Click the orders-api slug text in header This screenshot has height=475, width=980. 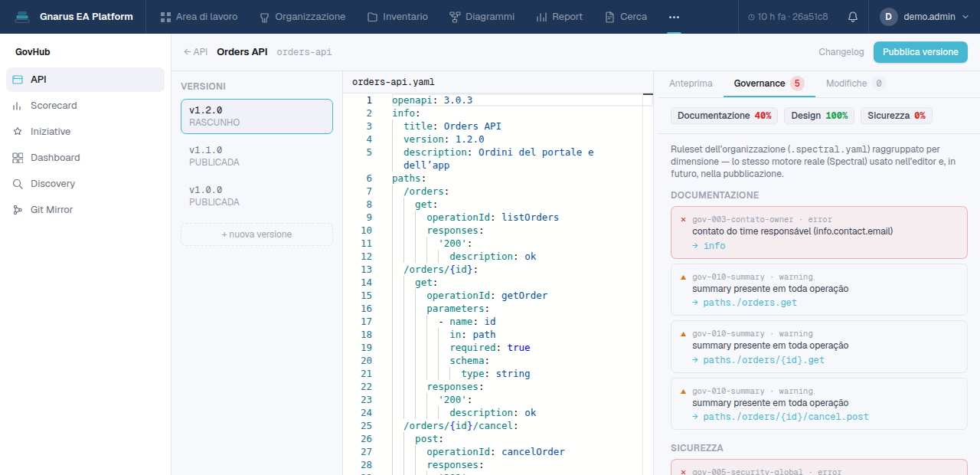(x=305, y=52)
